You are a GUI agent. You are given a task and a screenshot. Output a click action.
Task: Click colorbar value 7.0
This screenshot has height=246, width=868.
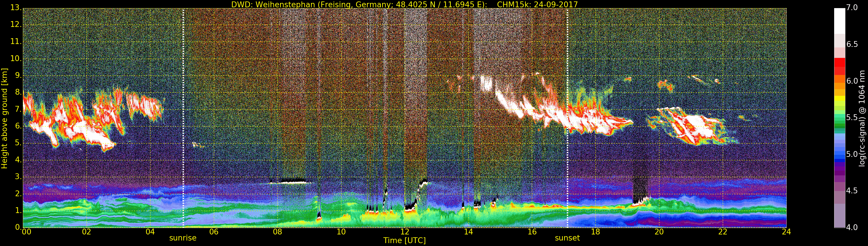[852, 8]
